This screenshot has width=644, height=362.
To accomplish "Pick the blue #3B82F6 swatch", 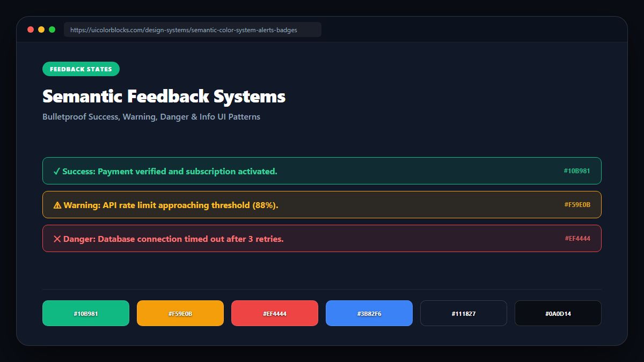I will [x=369, y=313].
